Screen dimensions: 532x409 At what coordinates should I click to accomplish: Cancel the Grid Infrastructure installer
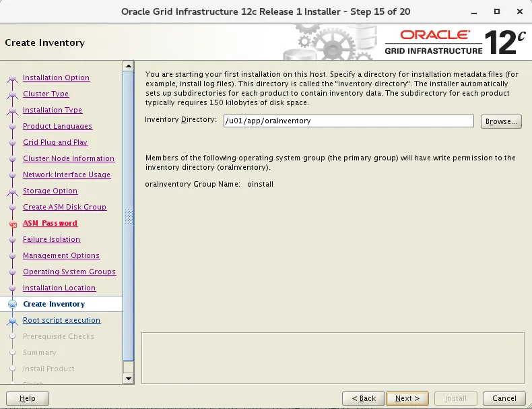[504, 398]
